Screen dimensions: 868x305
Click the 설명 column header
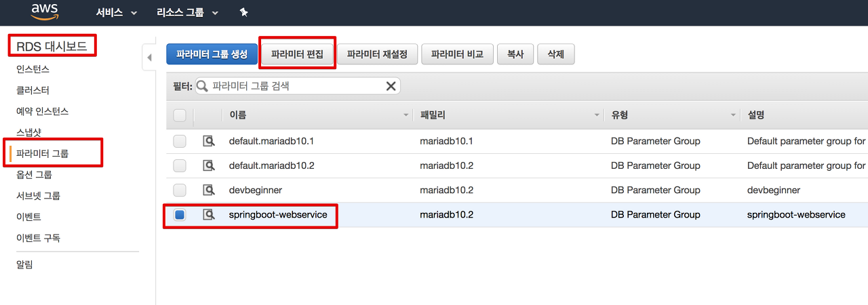click(755, 115)
